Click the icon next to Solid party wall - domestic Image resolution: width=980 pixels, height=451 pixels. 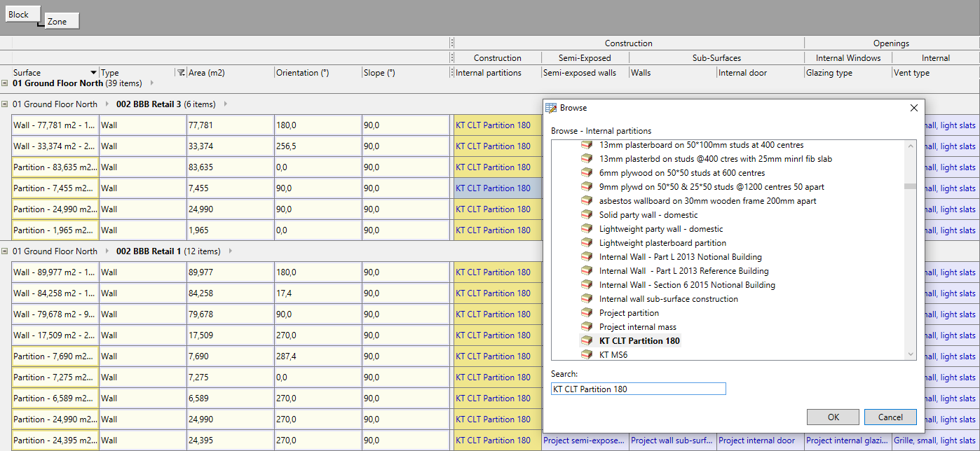[x=587, y=215]
